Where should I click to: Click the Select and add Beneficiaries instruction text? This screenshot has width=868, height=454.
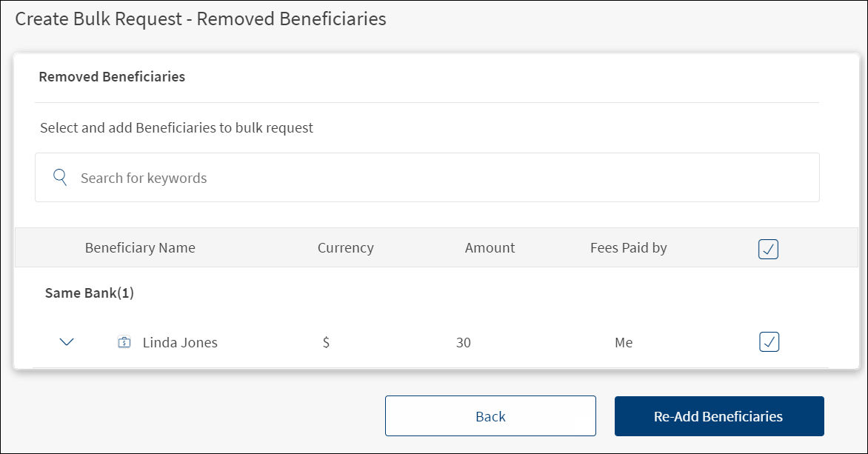[x=176, y=128]
